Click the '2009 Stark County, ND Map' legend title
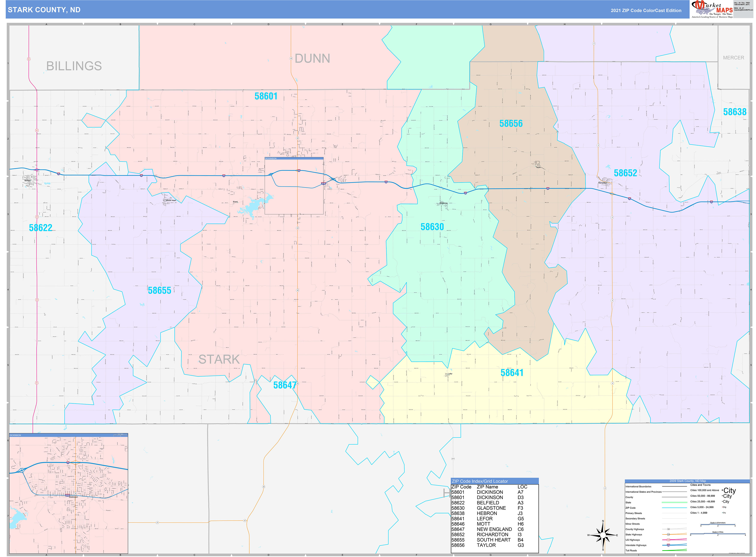756x557 pixels. click(687, 481)
